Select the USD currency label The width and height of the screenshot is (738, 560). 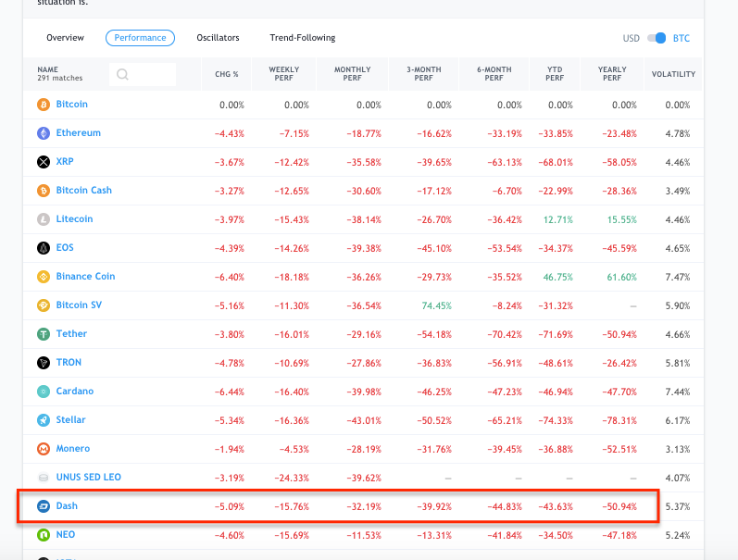point(632,39)
